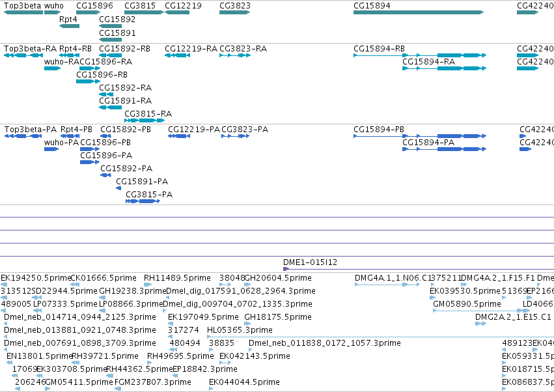Select Dmel_dig_017591_0628_2964.3prime label
This screenshot has width=554, height=392.
[241, 291]
